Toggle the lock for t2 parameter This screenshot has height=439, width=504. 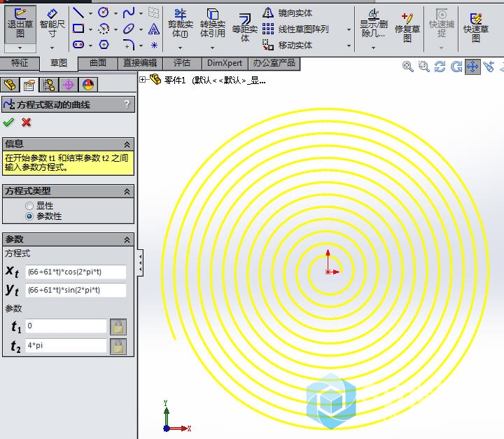118,347
